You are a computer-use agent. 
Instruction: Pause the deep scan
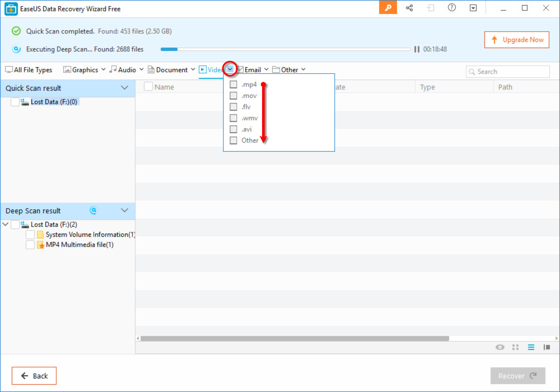click(417, 49)
